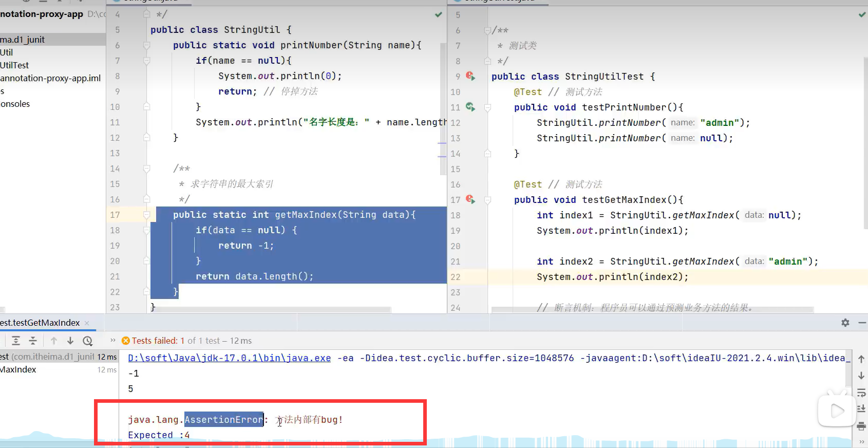Image resolution: width=868 pixels, height=448 pixels.
Task: Click console up stack trace arrow
Action: click(x=861, y=359)
